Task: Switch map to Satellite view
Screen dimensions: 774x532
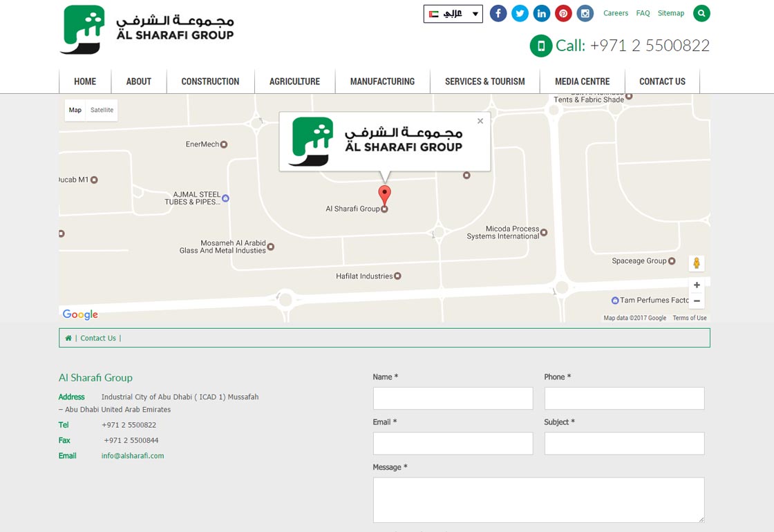Action: (102, 110)
